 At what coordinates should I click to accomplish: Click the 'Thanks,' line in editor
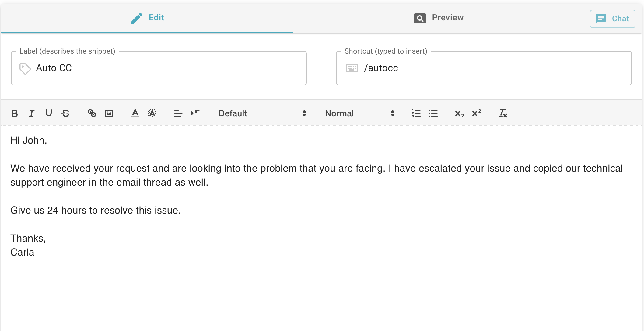[x=28, y=238]
